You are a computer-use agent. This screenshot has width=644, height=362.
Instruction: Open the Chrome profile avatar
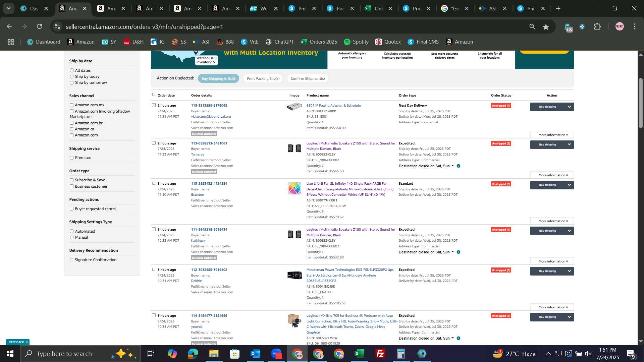click(x=620, y=26)
